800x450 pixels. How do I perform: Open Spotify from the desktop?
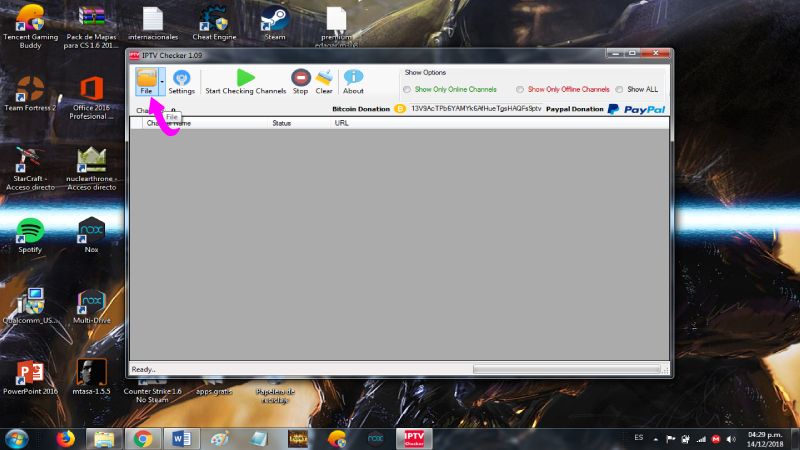coord(30,234)
